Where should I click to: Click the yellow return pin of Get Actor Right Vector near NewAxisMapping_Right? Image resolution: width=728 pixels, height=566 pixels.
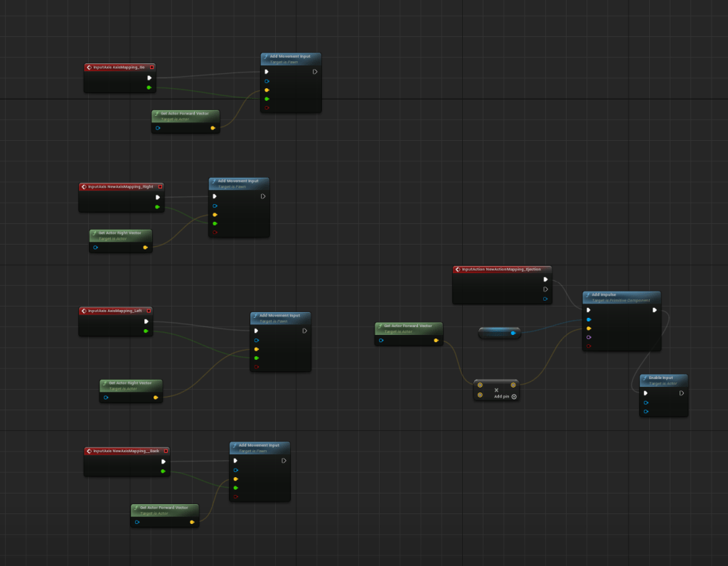(145, 247)
